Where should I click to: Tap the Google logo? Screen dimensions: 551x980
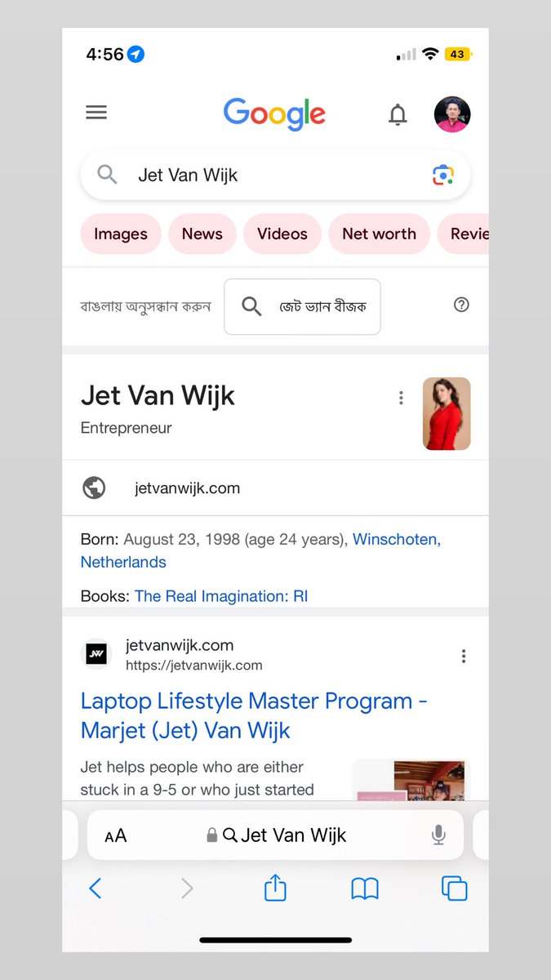275,114
